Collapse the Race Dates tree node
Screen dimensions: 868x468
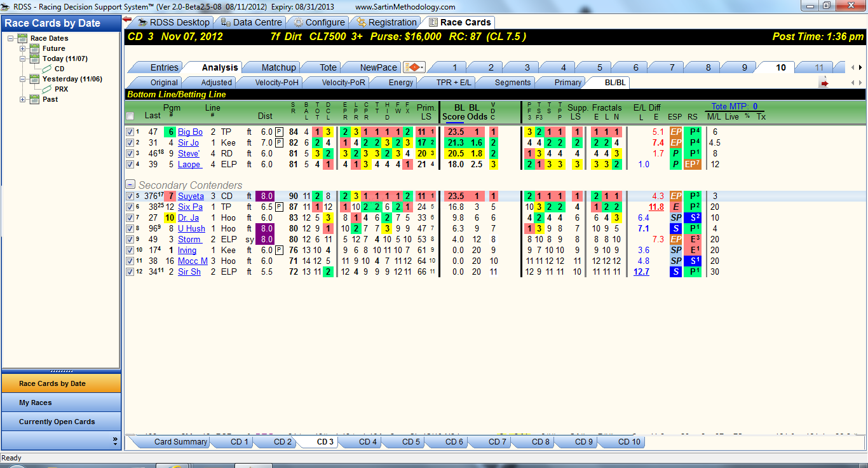(11, 38)
